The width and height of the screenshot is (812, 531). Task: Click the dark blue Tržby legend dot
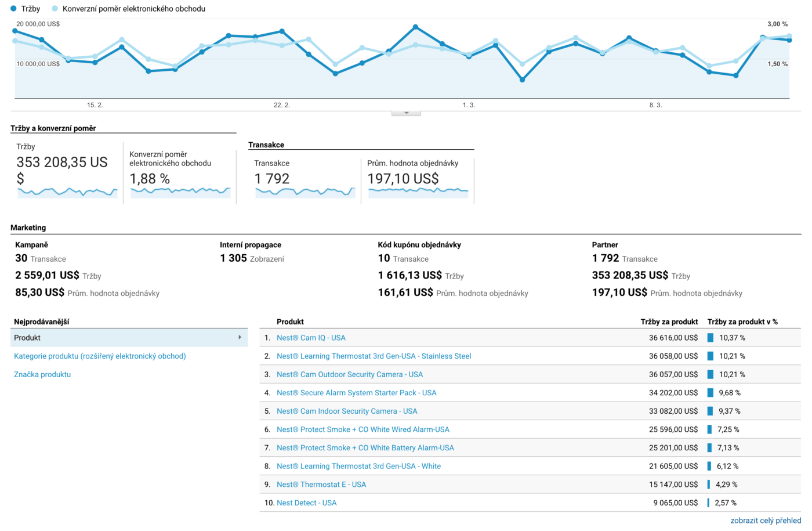13,9
